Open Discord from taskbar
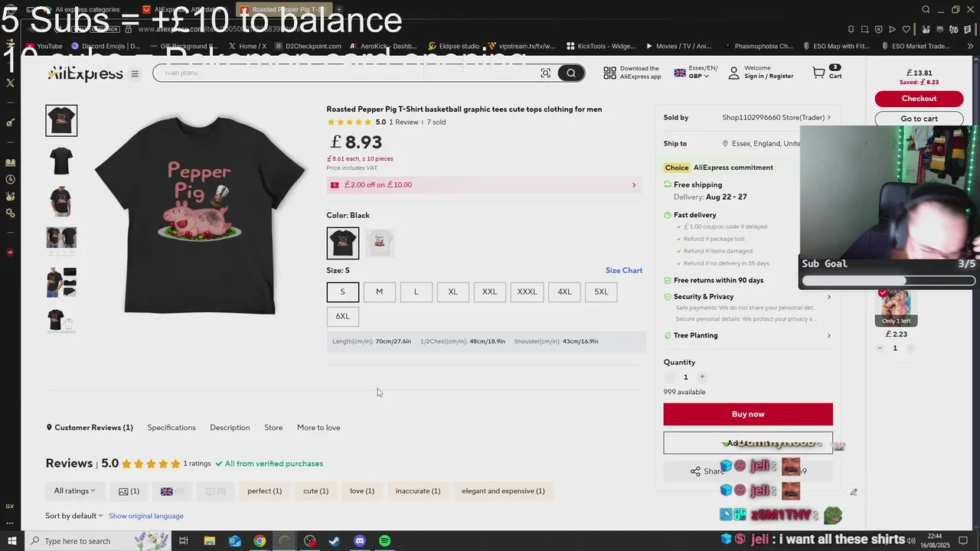Viewport: 980px width, 551px height. click(x=360, y=541)
